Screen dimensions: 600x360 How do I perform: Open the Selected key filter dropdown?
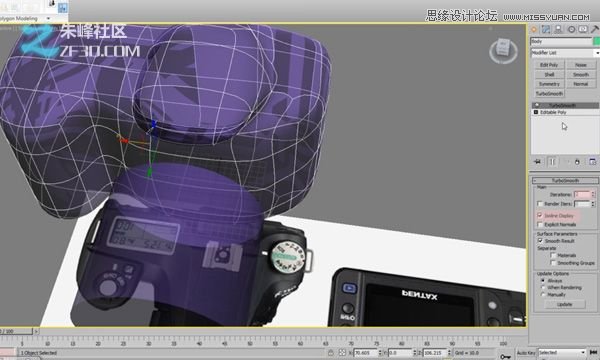coord(562,353)
